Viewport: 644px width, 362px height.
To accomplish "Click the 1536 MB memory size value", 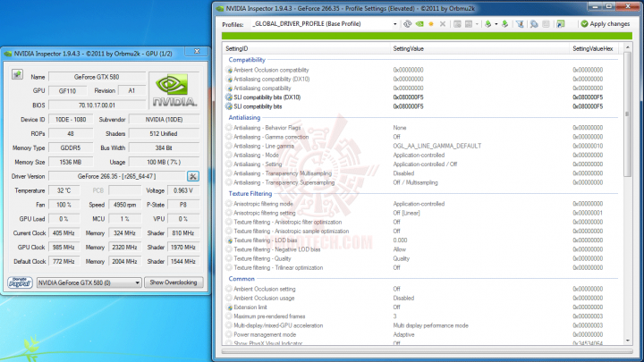I will [71, 162].
